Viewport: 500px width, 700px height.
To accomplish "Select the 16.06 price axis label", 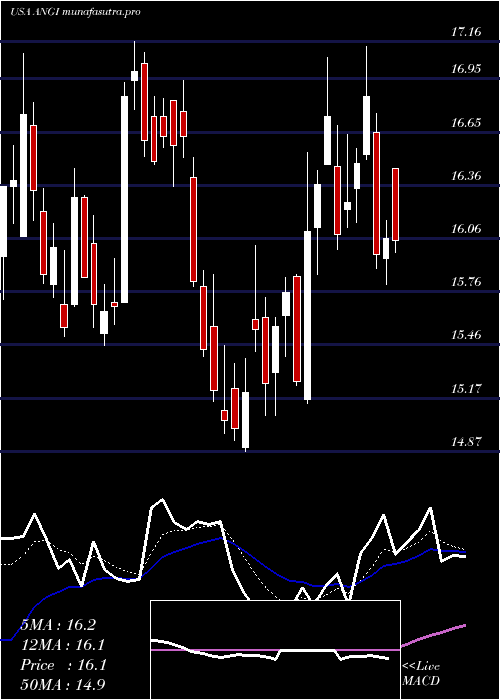I will tap(467, 229).
